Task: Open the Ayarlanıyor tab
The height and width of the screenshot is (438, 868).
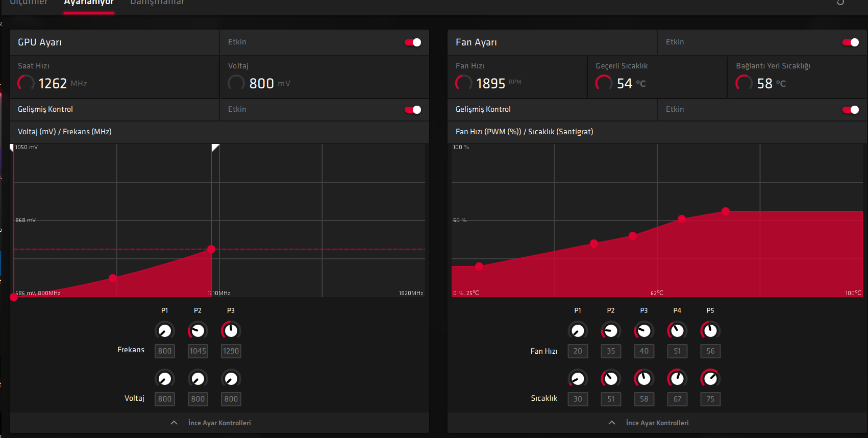Action: coord(89,3)
